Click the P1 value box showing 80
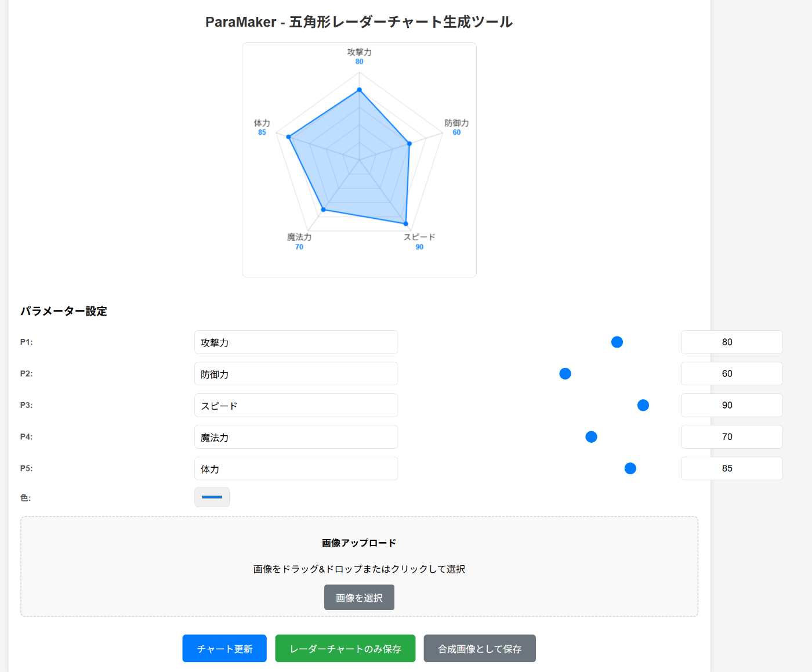The height and width of the screenshot is (672, 812). 732,342
